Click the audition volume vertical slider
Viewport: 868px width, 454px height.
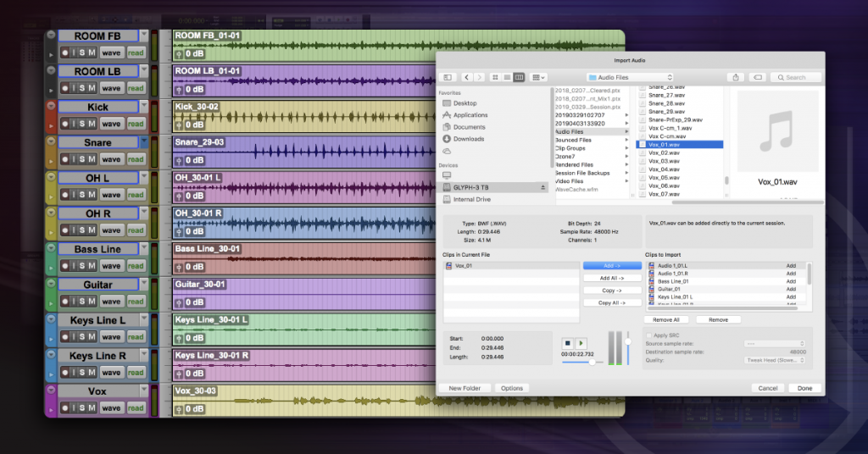628,348
